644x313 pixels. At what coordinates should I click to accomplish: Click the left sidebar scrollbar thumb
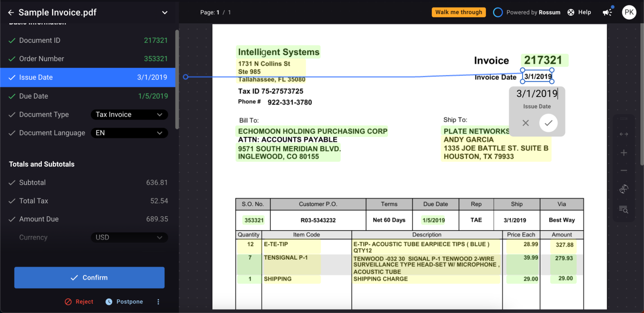coord(177,79)
